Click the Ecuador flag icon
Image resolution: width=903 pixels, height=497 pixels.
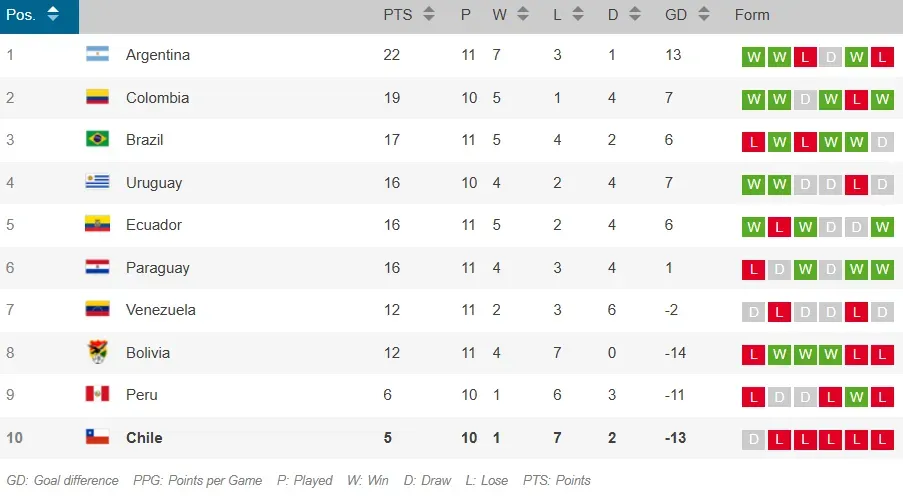pos(97,225)
